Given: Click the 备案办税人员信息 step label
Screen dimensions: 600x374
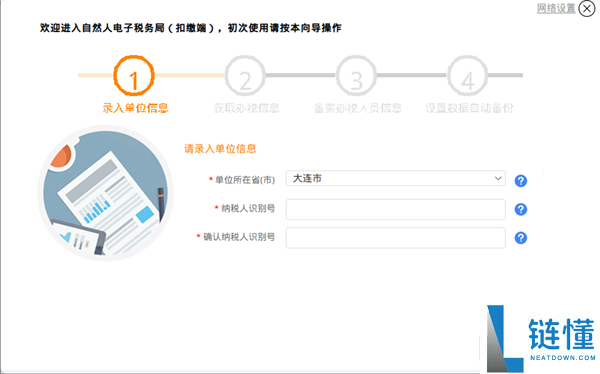Looking at the screenshot, I should coord(357,108).
